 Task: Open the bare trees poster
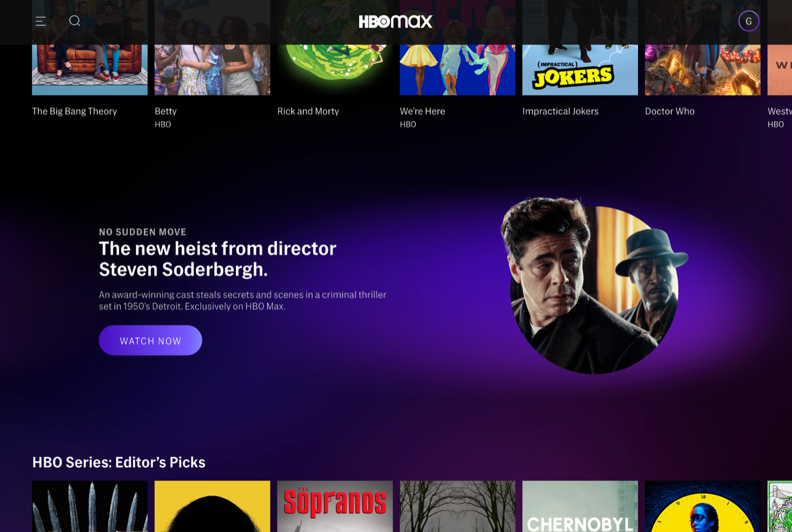458,506
